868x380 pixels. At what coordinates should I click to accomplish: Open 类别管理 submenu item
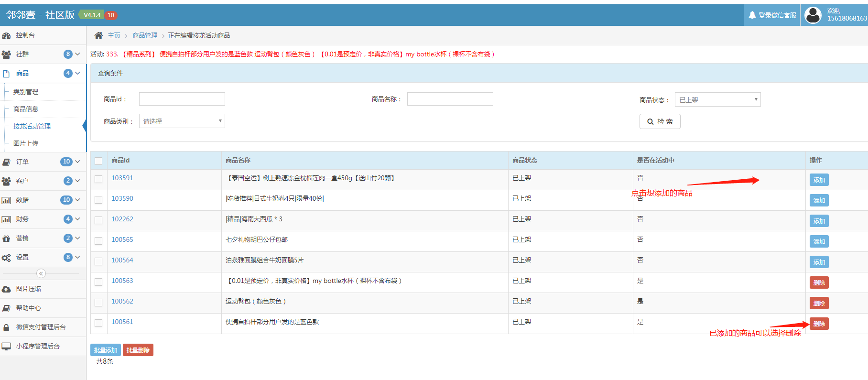26,92
